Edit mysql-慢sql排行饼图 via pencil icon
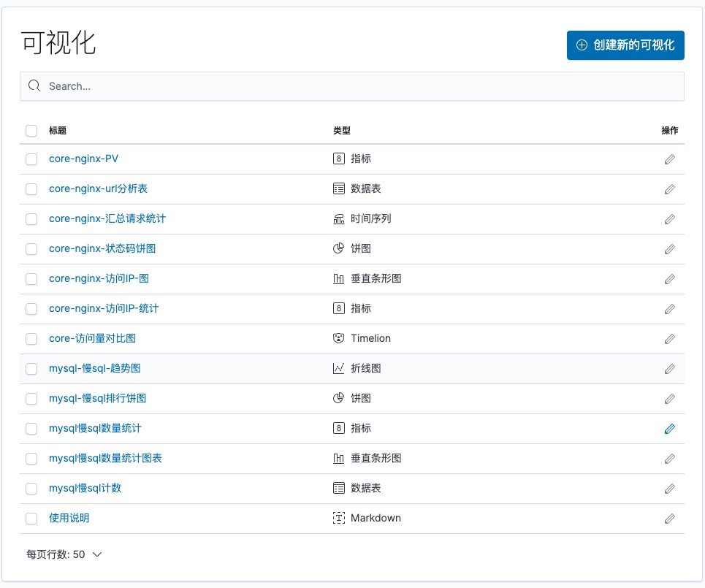 669,399
